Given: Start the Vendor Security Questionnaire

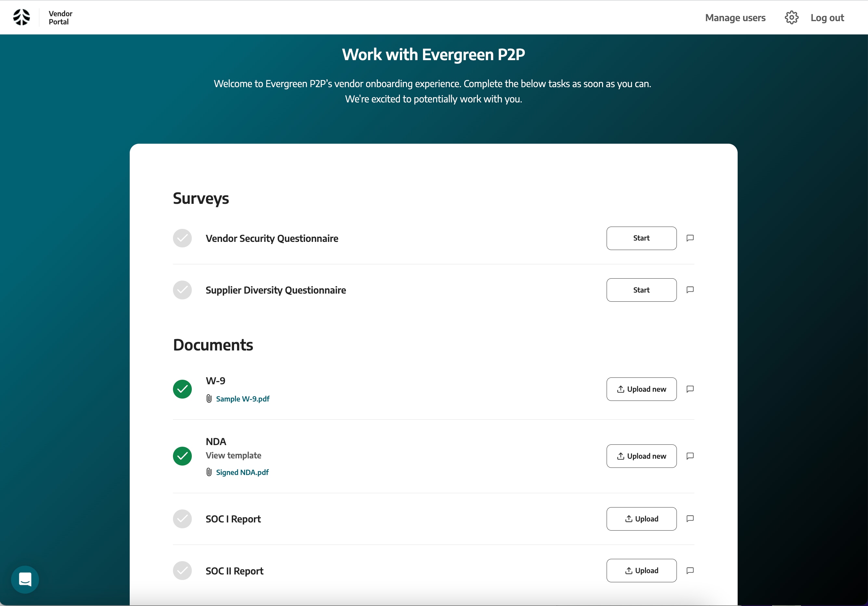Looking at the screenshot, I should 641,238.
